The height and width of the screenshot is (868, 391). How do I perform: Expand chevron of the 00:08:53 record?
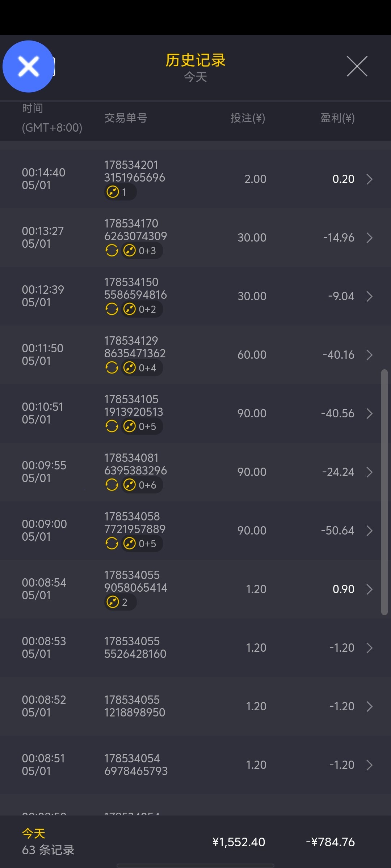pos(369,648)
